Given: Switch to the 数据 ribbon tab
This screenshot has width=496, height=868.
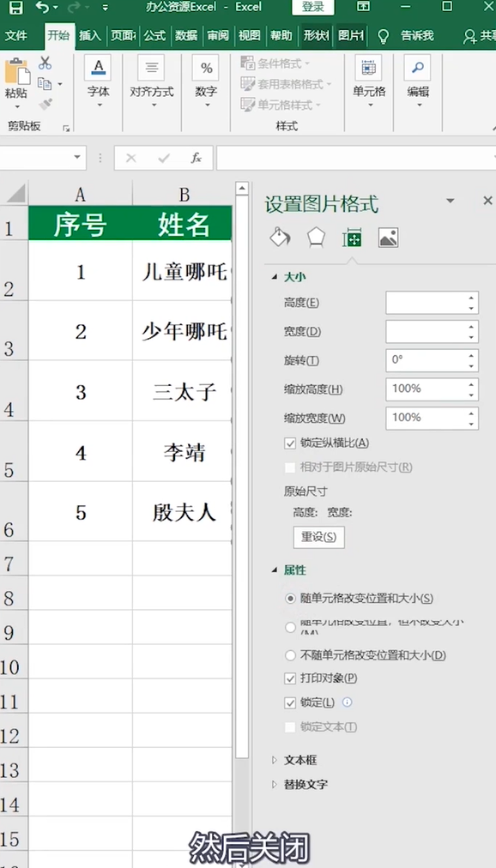Looking at the screenshot, I should pyautogui.click(x=186, y=36).
